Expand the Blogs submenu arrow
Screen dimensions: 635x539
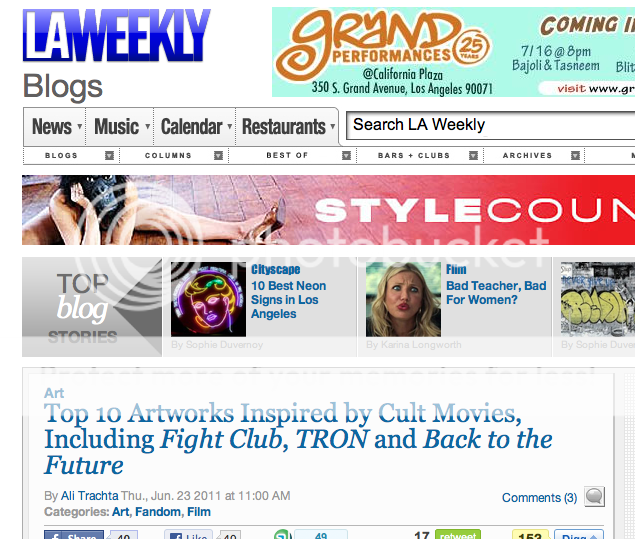point(109,156)
